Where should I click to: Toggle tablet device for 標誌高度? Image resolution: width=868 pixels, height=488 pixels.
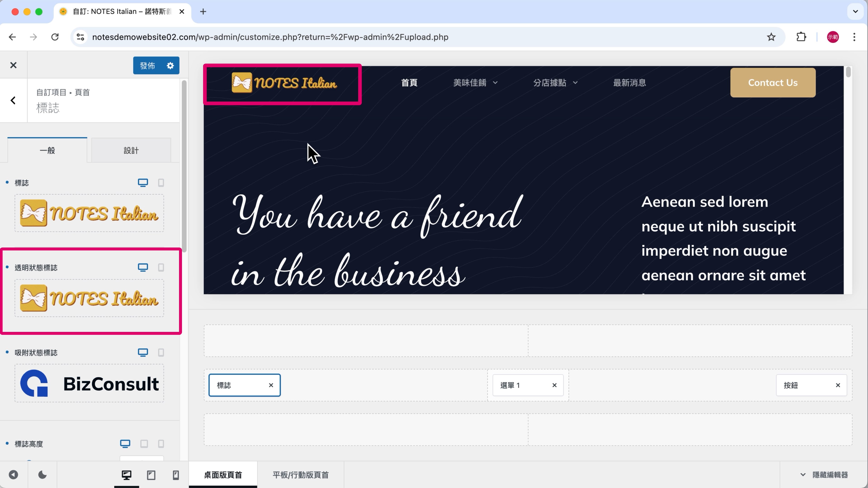(x=144, y=444)
